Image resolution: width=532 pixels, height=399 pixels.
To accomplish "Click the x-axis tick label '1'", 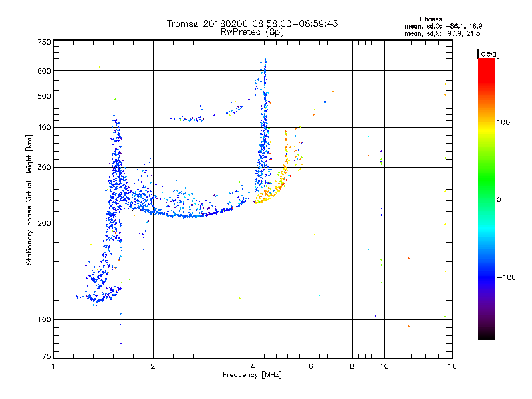I will click(53, 366).
